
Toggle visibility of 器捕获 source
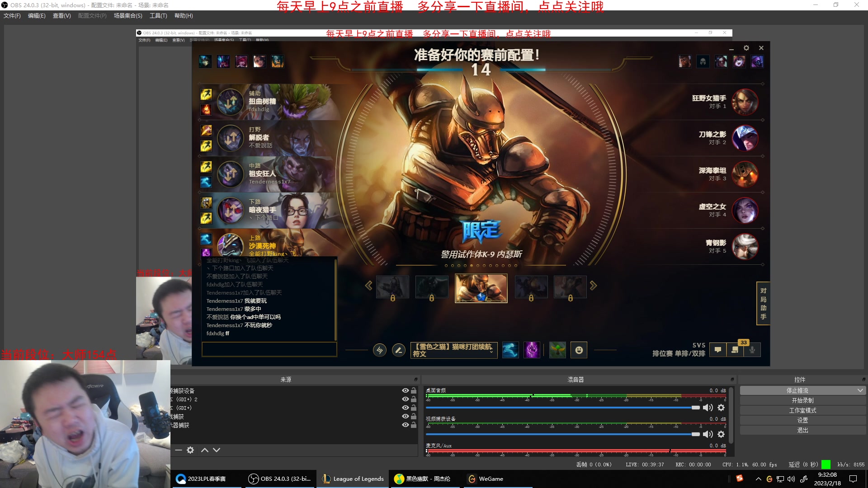coord(406,425)
